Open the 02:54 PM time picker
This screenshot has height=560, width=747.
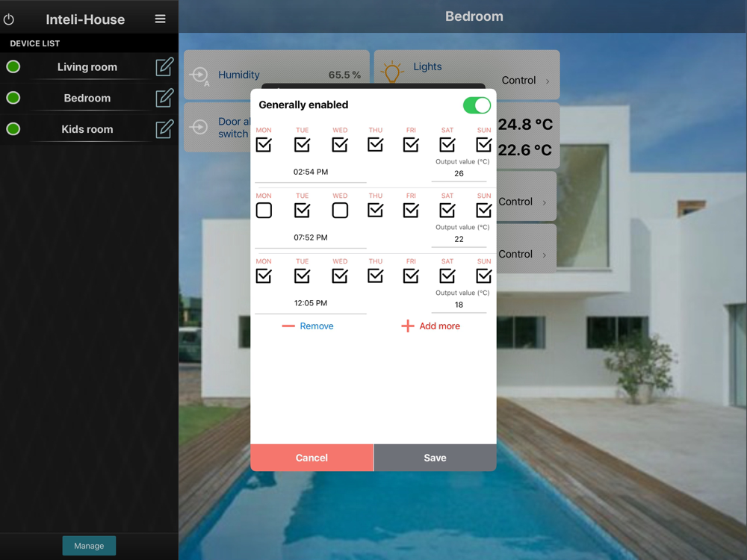coord(311,172)
